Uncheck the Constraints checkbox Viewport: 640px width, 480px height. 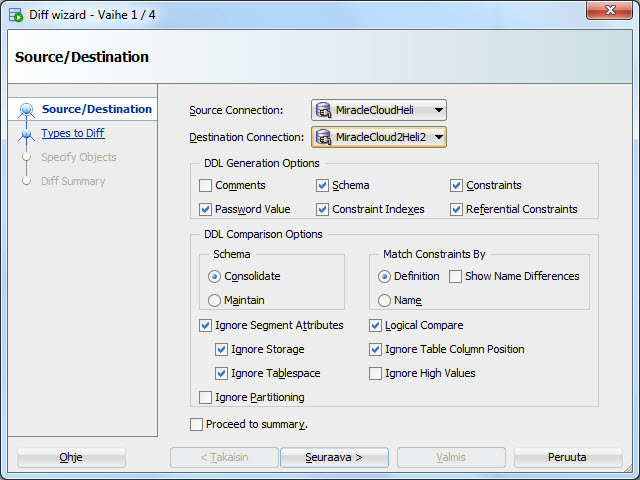(456, 185)
